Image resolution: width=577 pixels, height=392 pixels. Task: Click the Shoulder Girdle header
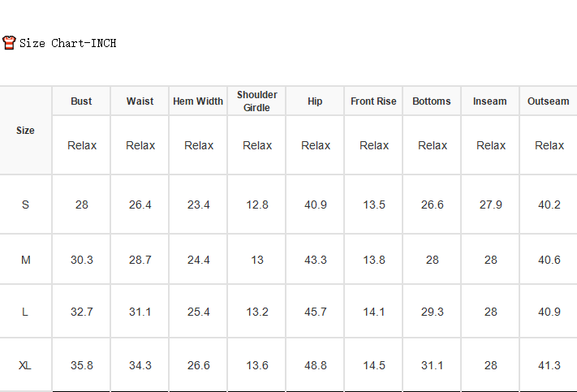click(x=257, y=101)
